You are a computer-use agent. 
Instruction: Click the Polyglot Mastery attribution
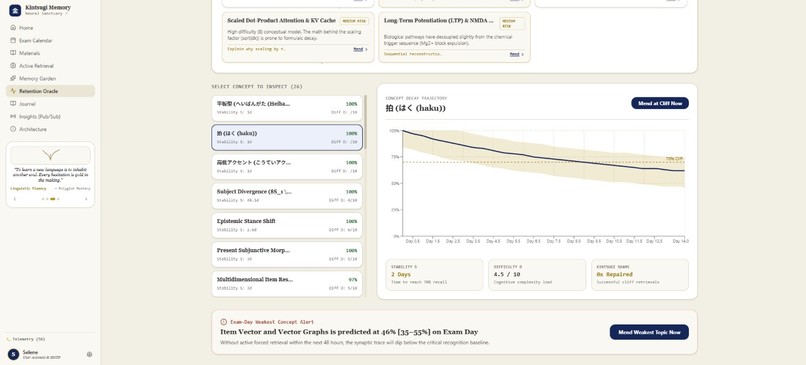pos(72,189)
